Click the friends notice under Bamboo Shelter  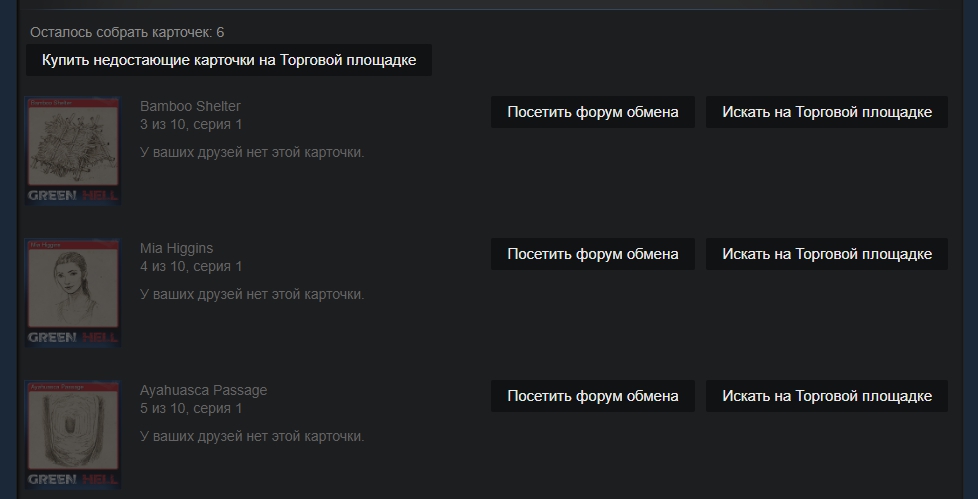point(252,152)
